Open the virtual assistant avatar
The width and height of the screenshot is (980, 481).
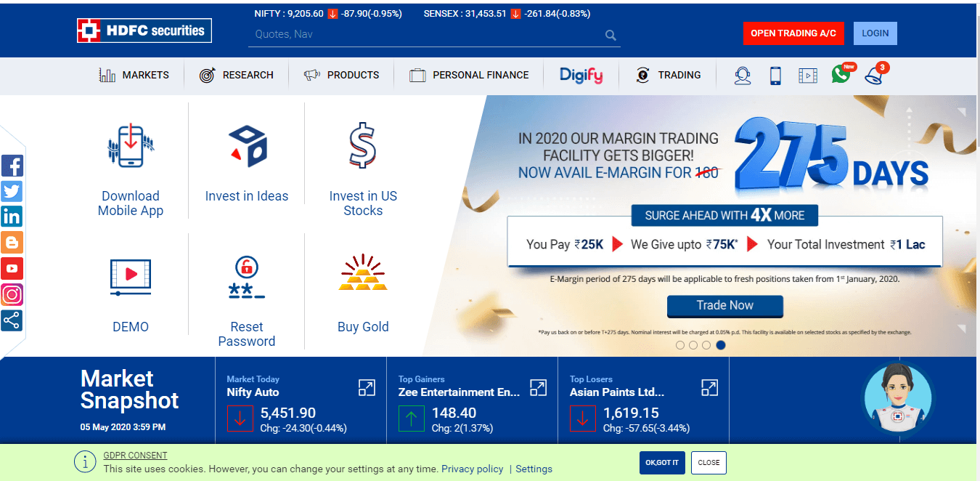(x=898, y=398)
